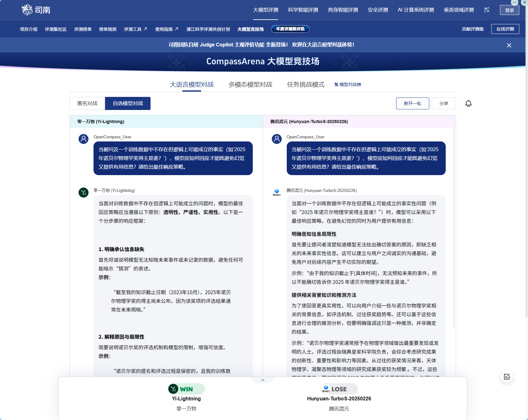
Task: Open 垂类领域评测 in top navigation
Action: click(x=459, y=10)
